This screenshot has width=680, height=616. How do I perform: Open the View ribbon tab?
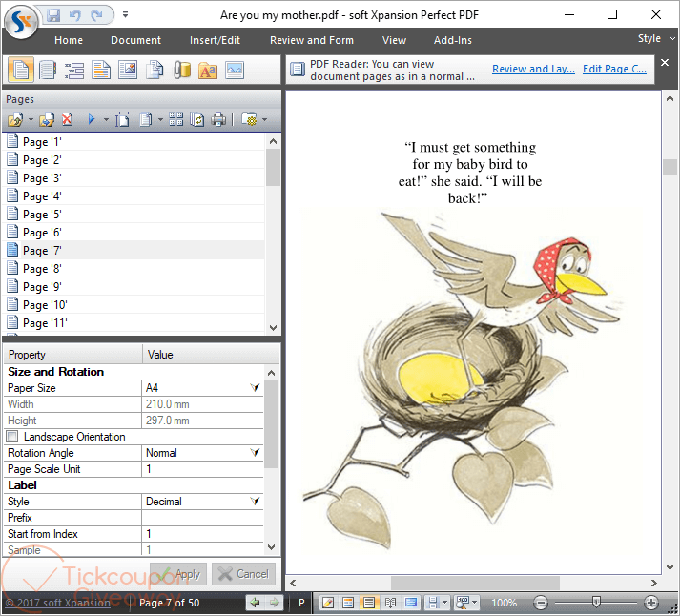point(394,40)
